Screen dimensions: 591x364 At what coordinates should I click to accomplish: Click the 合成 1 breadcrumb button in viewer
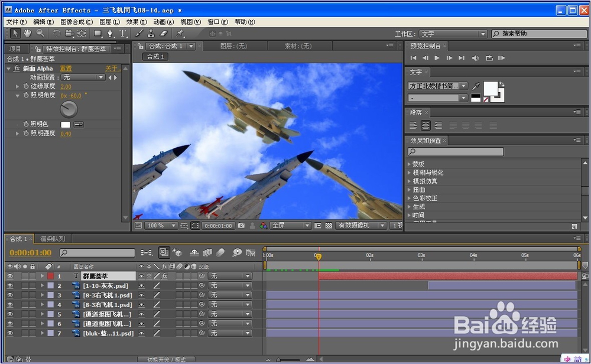pos(155,57)
